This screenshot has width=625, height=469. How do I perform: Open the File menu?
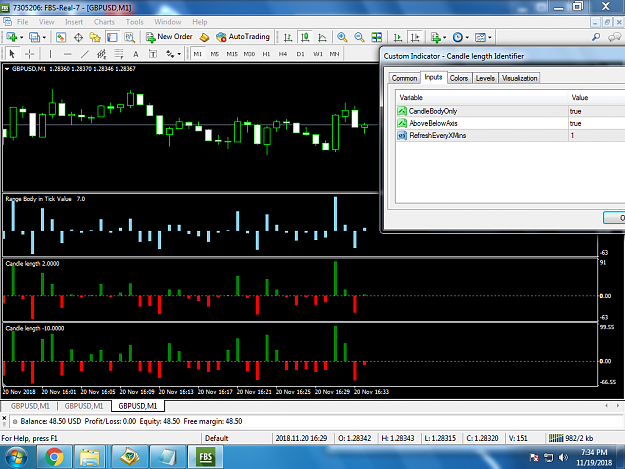(x=22, y=22)
